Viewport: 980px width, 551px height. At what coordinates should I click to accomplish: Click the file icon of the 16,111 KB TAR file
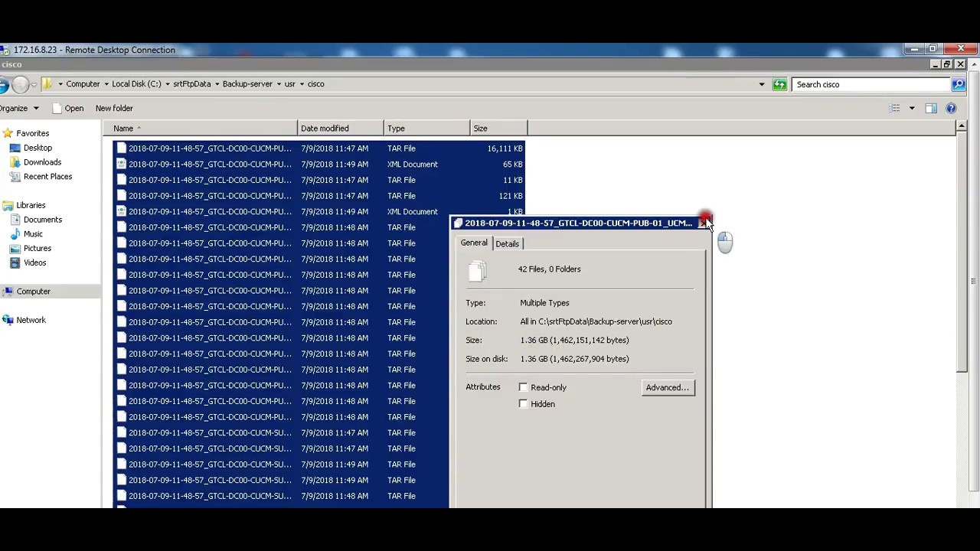coord(121,148)
